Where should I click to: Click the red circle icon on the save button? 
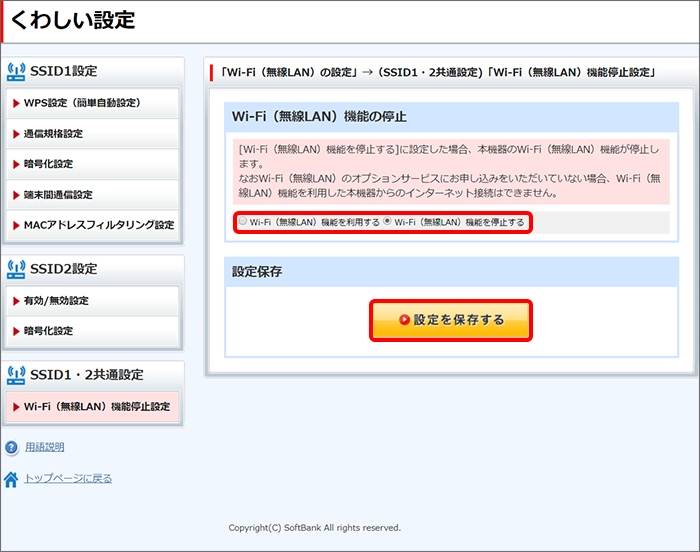tap(404, 320)
